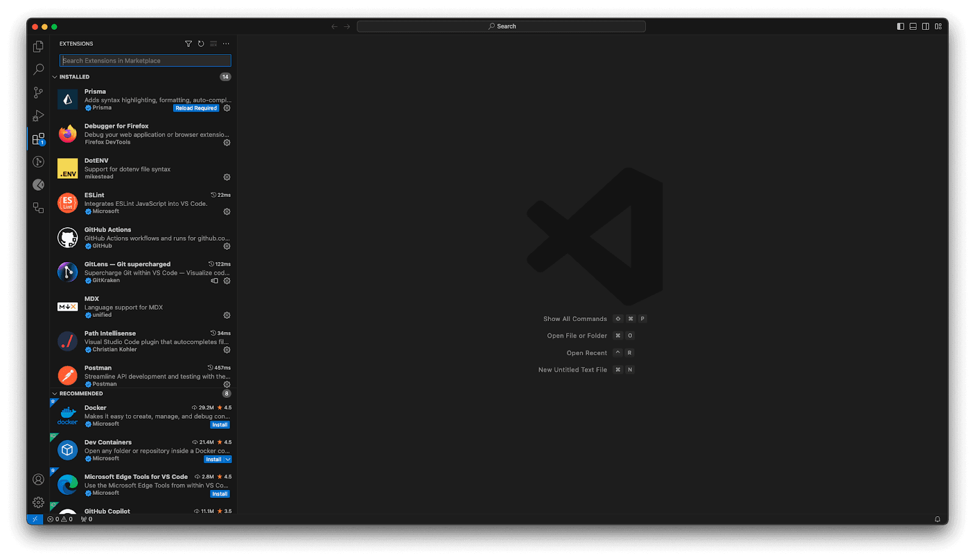Open the Explorer view in activity bar
The image size is (975, 560).
pos(38,46)
